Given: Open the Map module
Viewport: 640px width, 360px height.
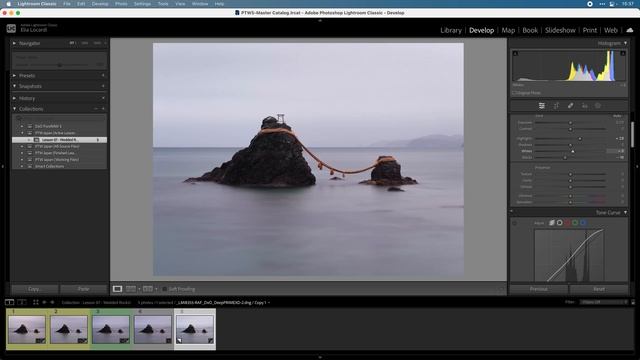Looking at the screenshot, I should pos(508,30).
